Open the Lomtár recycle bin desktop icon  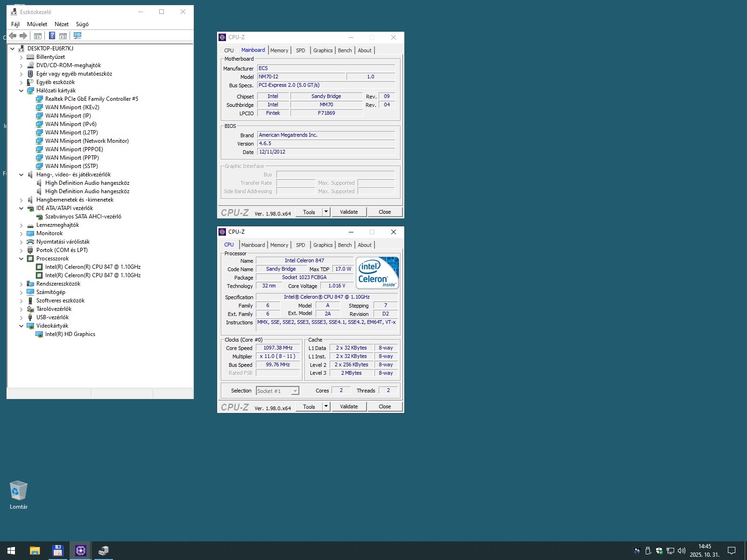19,495
